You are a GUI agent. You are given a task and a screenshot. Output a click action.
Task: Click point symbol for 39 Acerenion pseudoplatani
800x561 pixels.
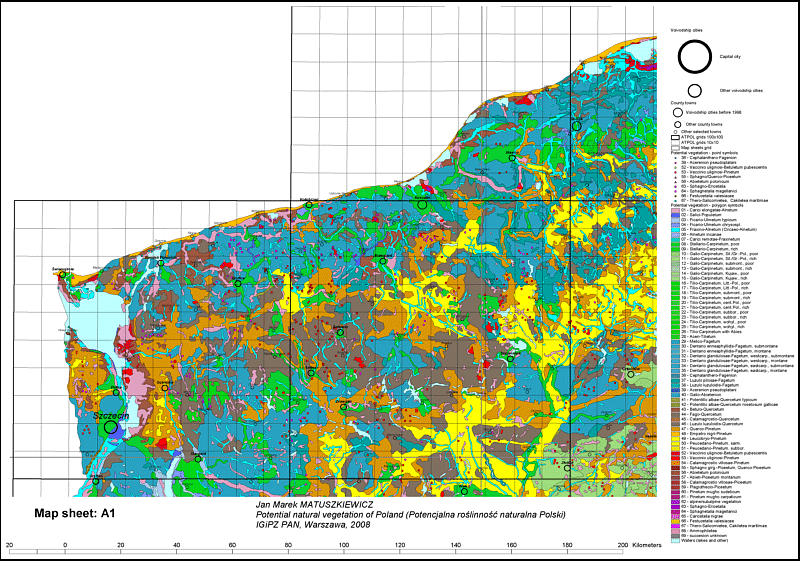pos(676,163)
